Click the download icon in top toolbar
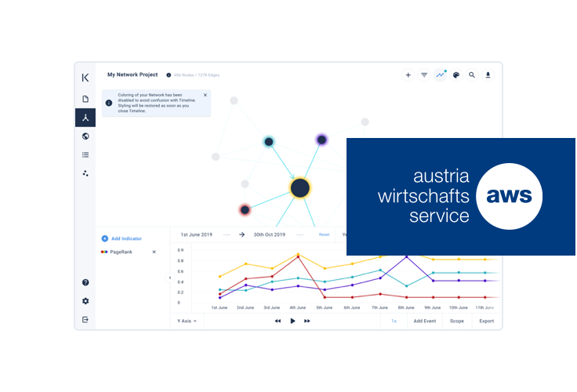Viewport: 577px width, 392px height. click(488, 75)
